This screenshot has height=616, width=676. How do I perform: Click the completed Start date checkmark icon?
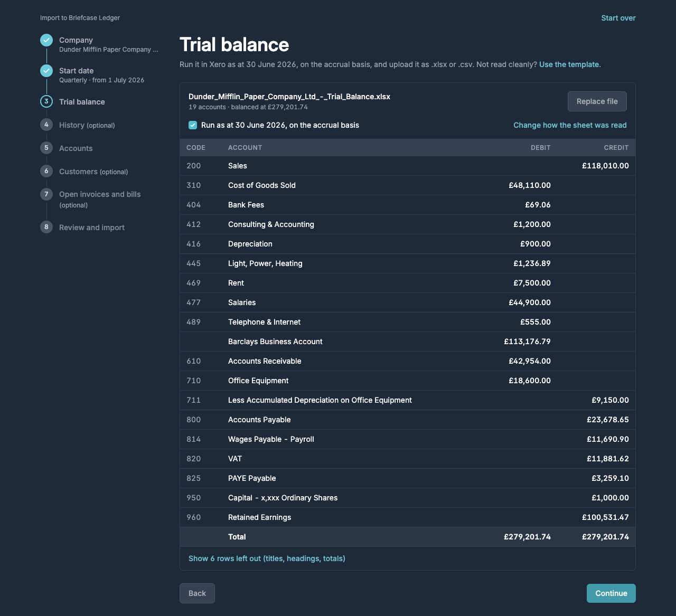click(46, 71)
